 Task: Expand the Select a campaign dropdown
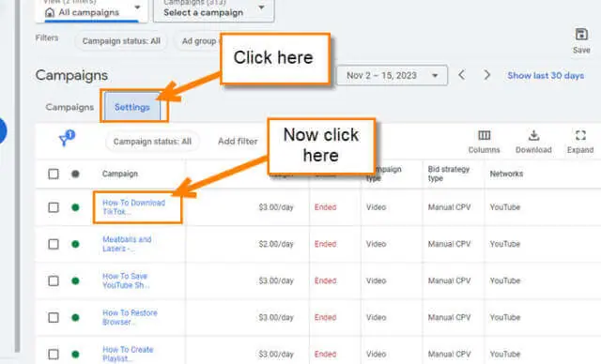213,10
